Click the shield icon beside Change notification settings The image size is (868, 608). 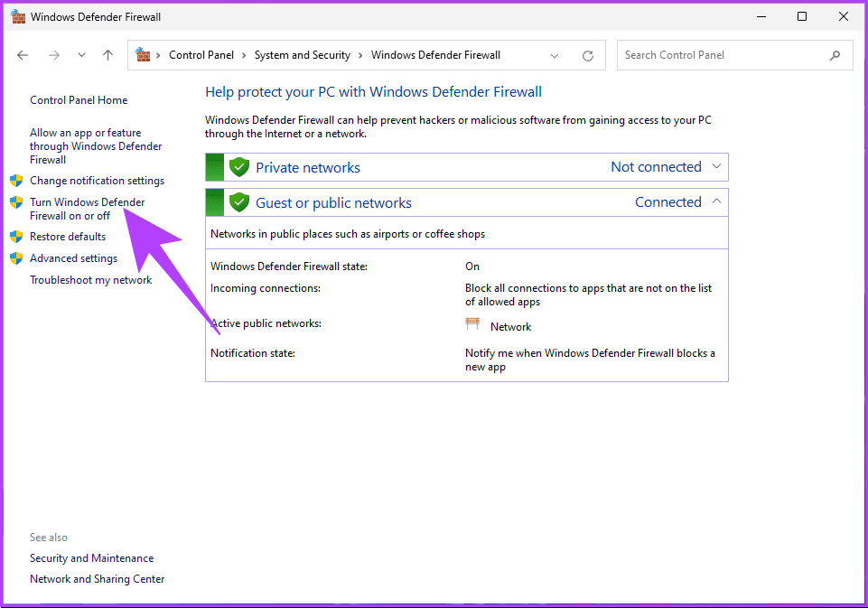click(x=16, y=181)
